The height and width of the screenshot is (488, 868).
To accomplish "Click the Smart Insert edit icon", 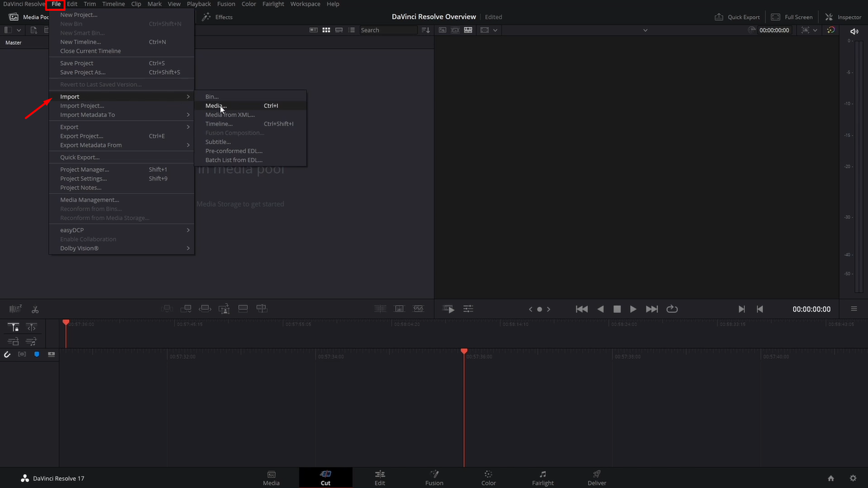I will (x=167, y=309).
